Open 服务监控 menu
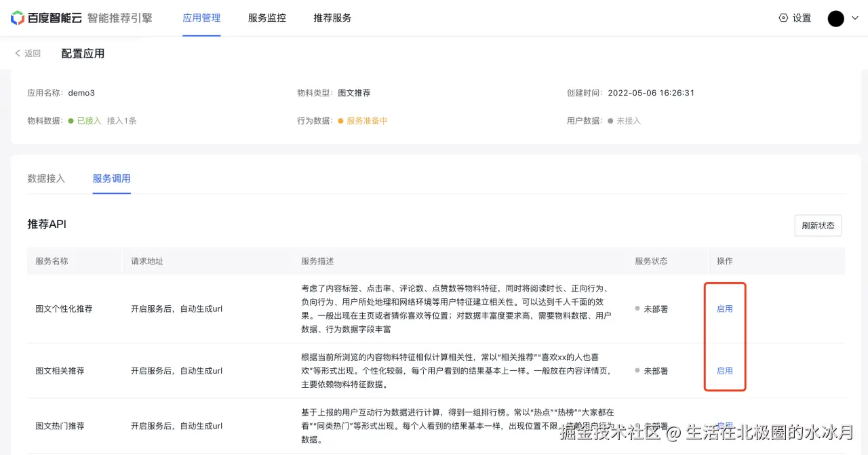The image size is (868, 455). (x=267, y=18)
